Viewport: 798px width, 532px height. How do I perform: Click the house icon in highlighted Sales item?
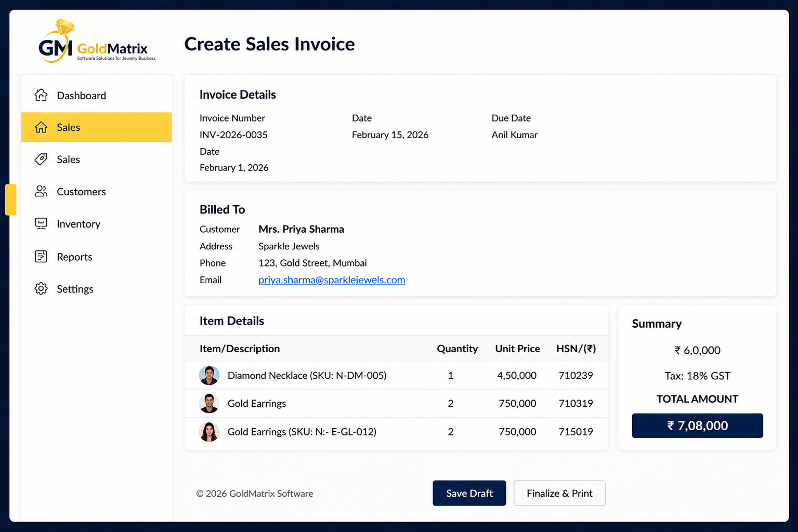pyautogui.click(x=41, y=127)
